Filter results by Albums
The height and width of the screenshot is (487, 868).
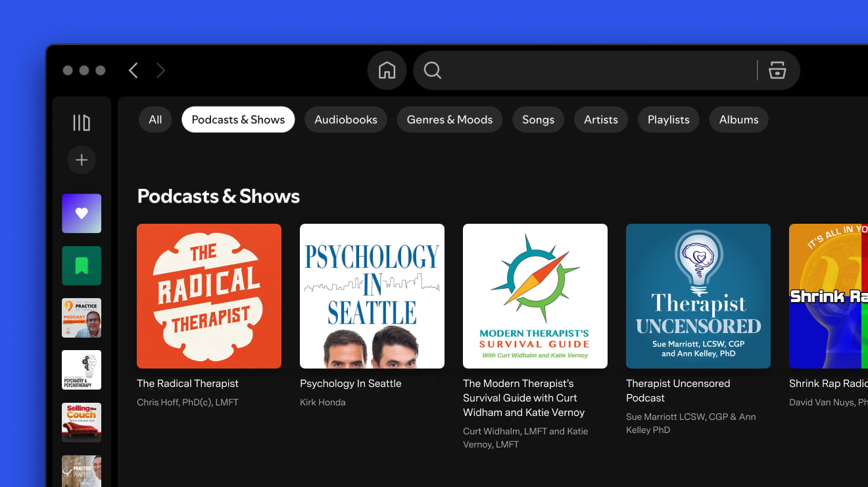coord(739,120)
